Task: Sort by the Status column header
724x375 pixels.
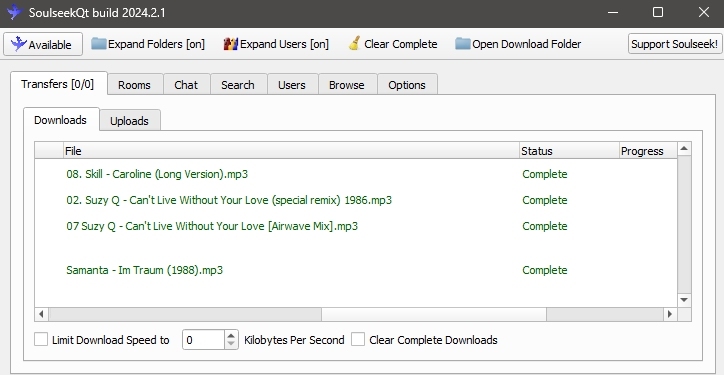Action: click(569, 151)
